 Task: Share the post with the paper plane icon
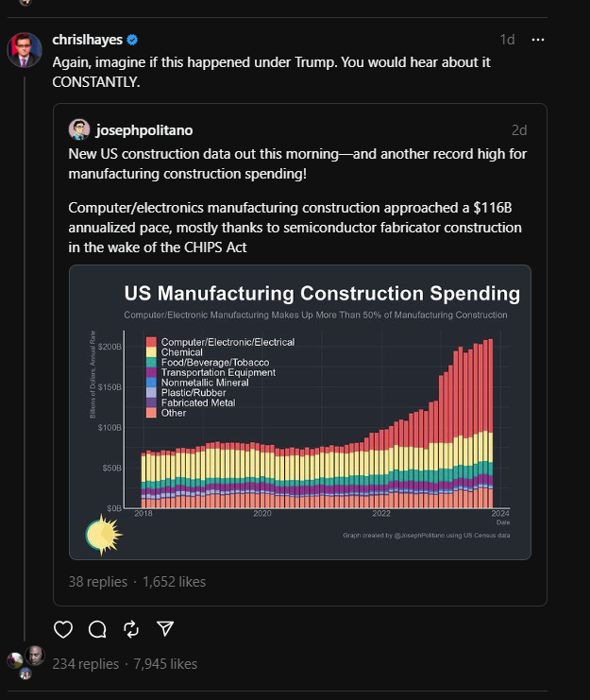tap(165, 629)
